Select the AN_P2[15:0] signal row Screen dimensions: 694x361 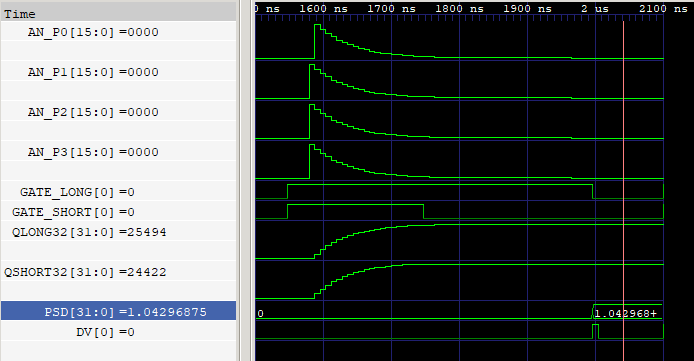tap(118, 112)
